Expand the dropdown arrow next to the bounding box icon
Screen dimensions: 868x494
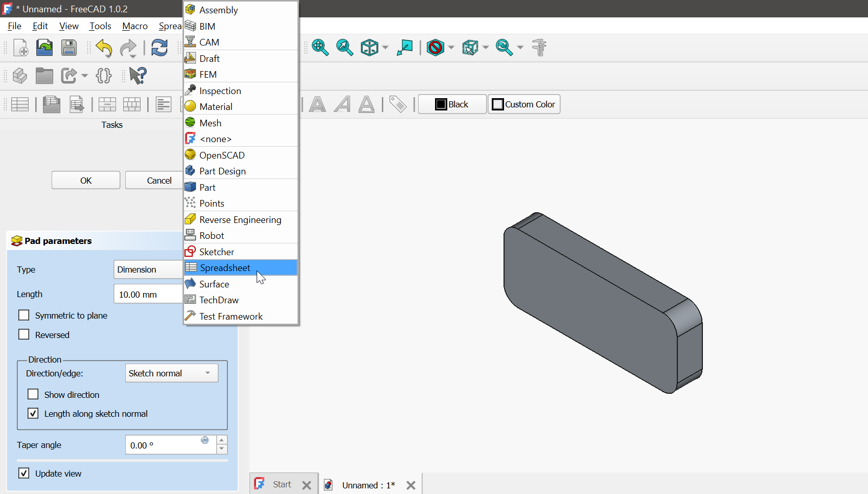coord(486,48)
